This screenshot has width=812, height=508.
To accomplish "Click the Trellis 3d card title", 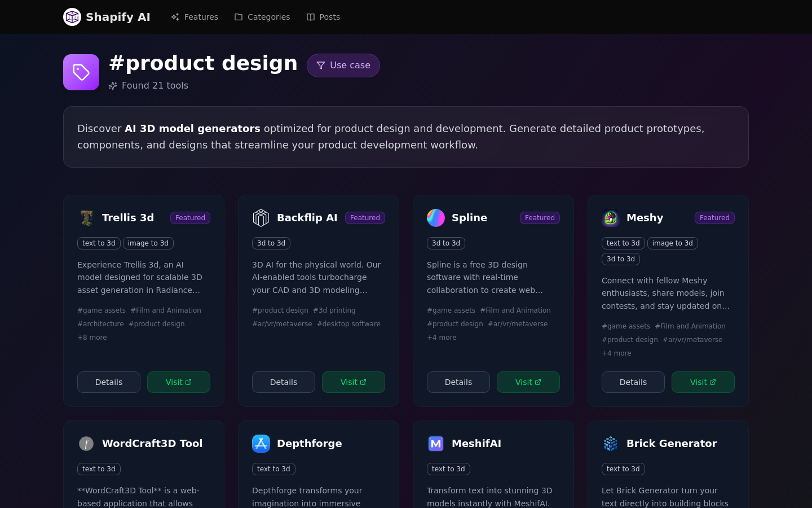I will point(128,218).
